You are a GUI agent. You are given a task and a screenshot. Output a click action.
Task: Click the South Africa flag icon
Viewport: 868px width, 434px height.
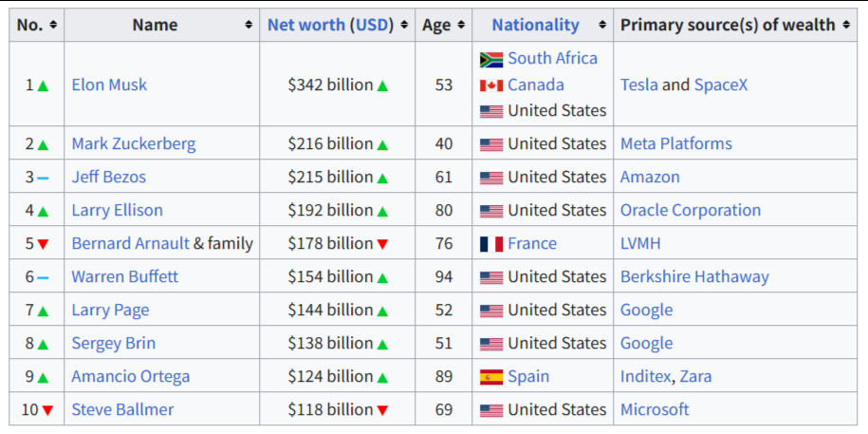pos(491,59)
